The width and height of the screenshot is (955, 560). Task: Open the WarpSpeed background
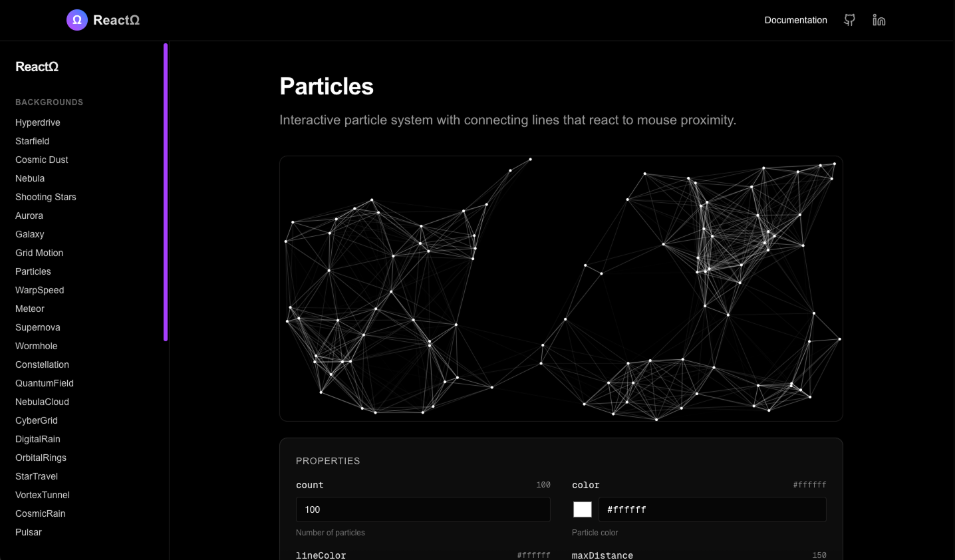click(39, 290)
